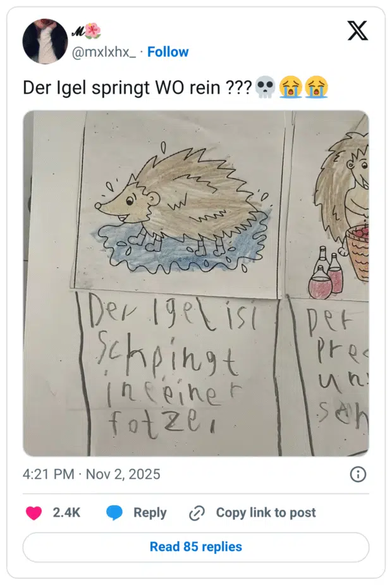Image resolution: width=392 pixels, height=585 pixels.
Task: Like the post with the heart icon
Action: click(34, 513)
